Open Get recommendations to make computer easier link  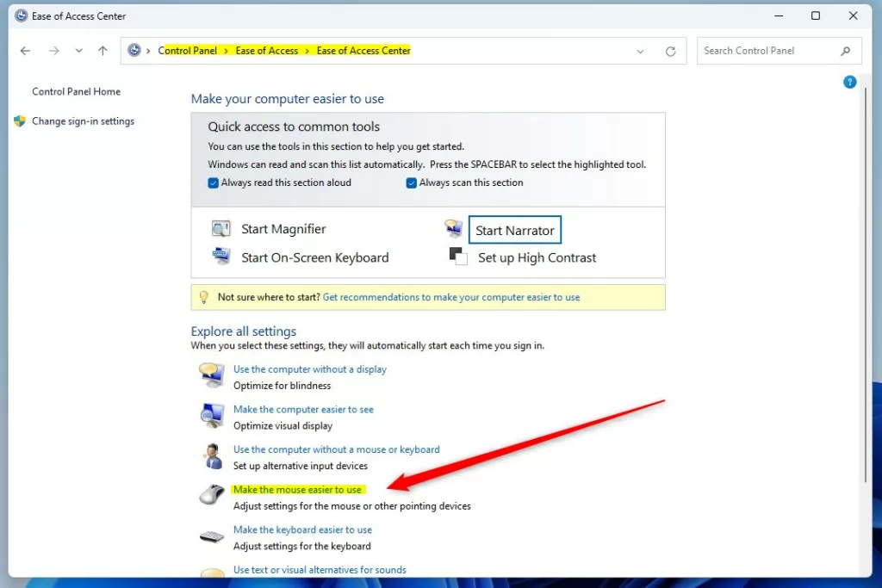click(451, 297)
